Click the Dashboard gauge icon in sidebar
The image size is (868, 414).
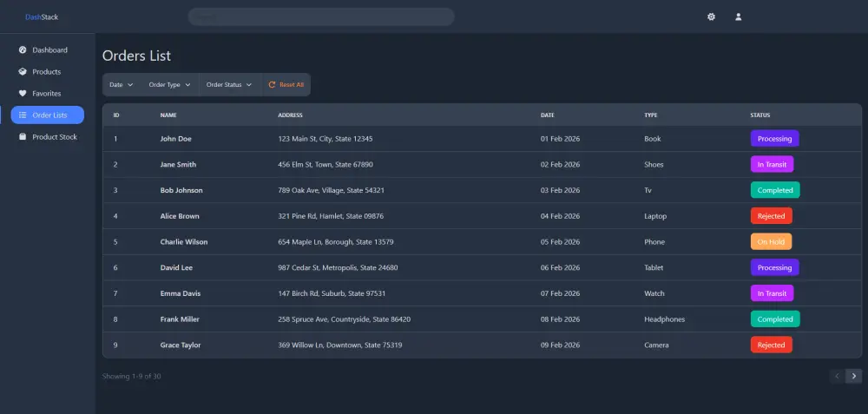point(23,49)
